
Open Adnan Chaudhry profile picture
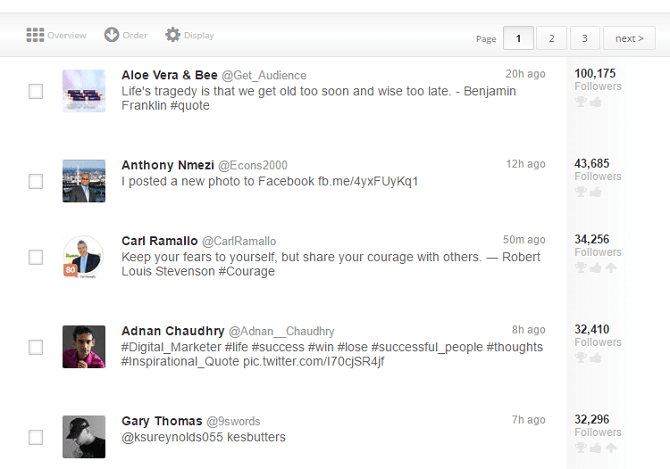84,347
